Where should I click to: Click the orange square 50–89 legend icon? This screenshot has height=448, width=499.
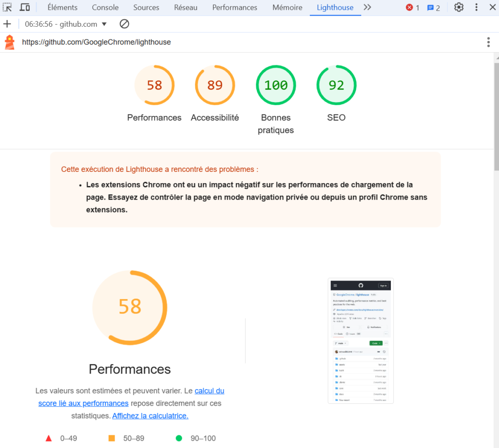pyautogui.click(x=112, y=438)
